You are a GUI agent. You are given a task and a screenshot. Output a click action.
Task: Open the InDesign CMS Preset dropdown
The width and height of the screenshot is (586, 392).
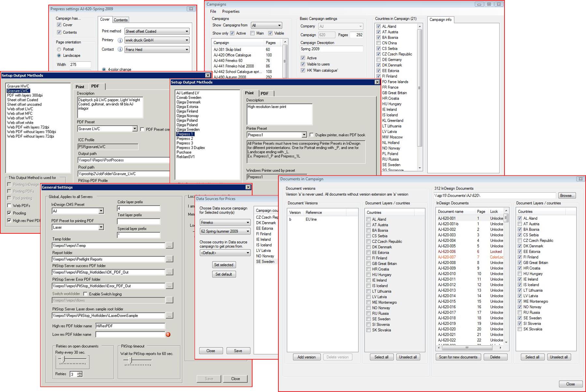click(101, 211)
